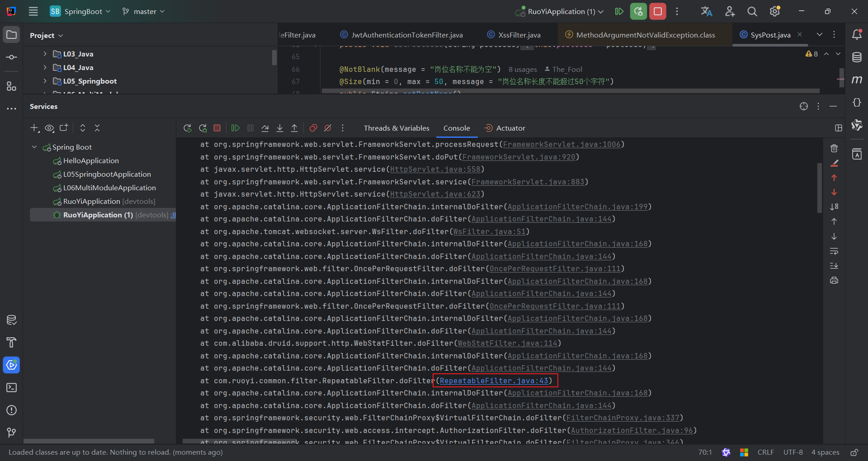Collapse the Spring Boot services node
Screen dimensions: 868x461
click(x=34, y=147)
